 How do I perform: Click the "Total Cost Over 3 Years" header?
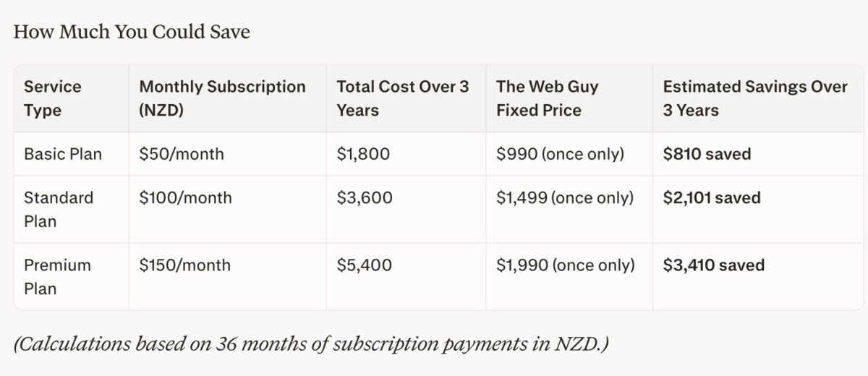(402, 98)
